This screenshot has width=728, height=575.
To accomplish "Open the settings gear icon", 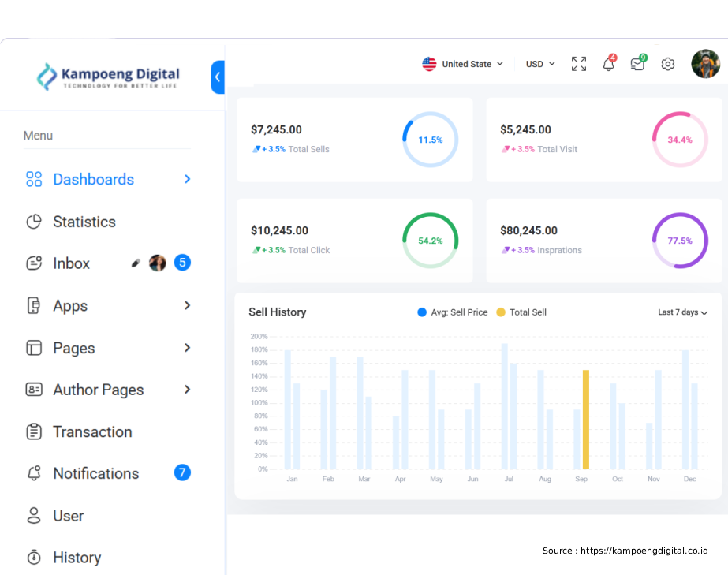I will (x=668, y=64).
